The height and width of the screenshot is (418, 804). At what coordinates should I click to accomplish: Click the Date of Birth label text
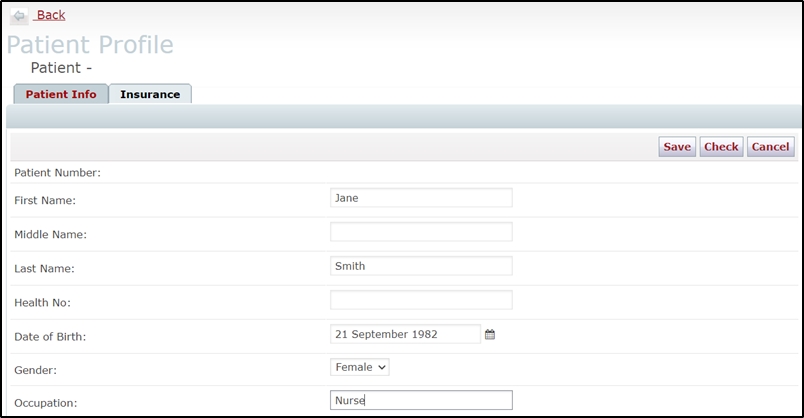click(x=50, y=337)
